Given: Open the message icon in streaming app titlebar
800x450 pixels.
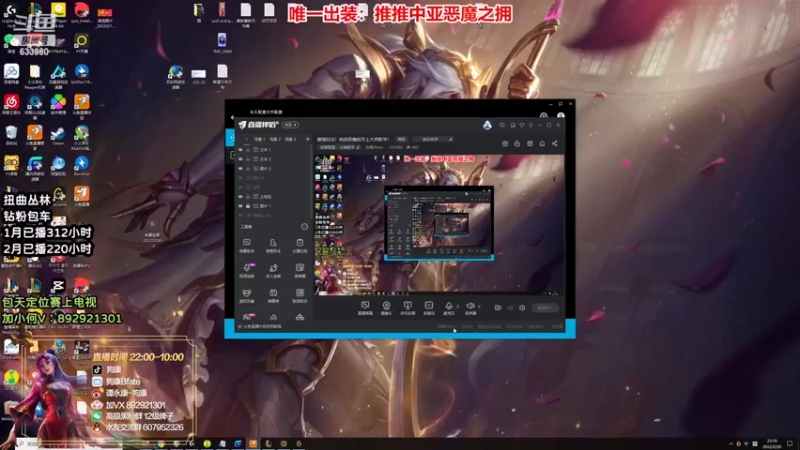Looking at the screenshot, I should tap(502, 125).
